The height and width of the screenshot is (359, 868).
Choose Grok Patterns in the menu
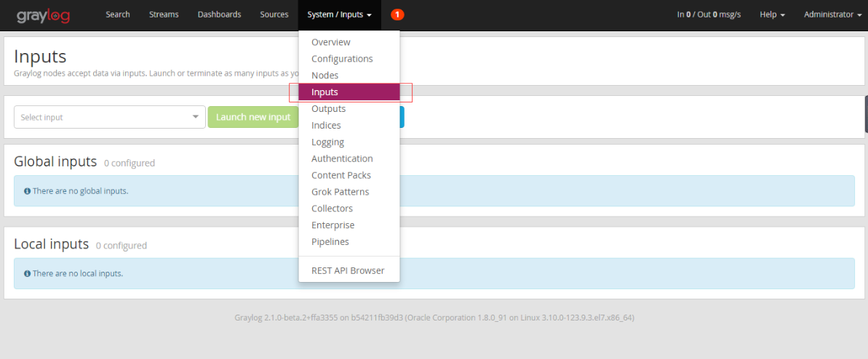[x=349, y=191]
